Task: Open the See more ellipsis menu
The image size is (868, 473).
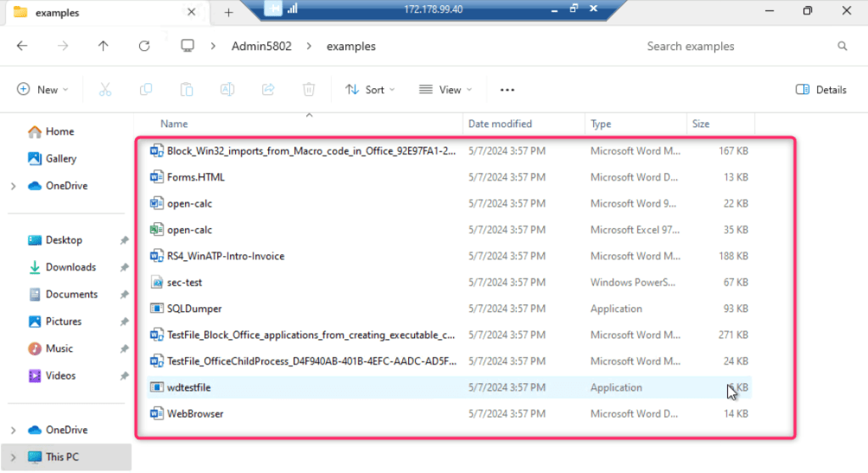Action: pos(507,90)
